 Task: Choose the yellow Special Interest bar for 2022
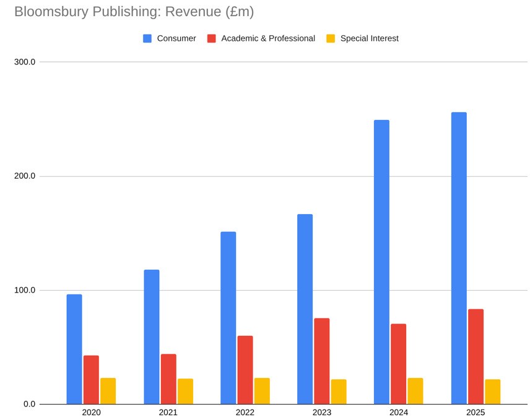(x=262, y=391)
